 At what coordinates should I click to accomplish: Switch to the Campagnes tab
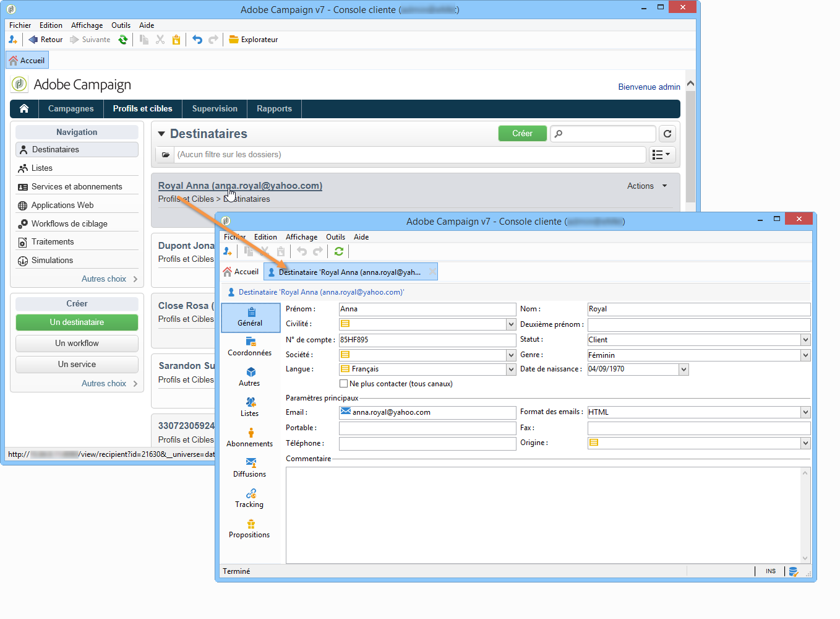[x=71, y=109]
